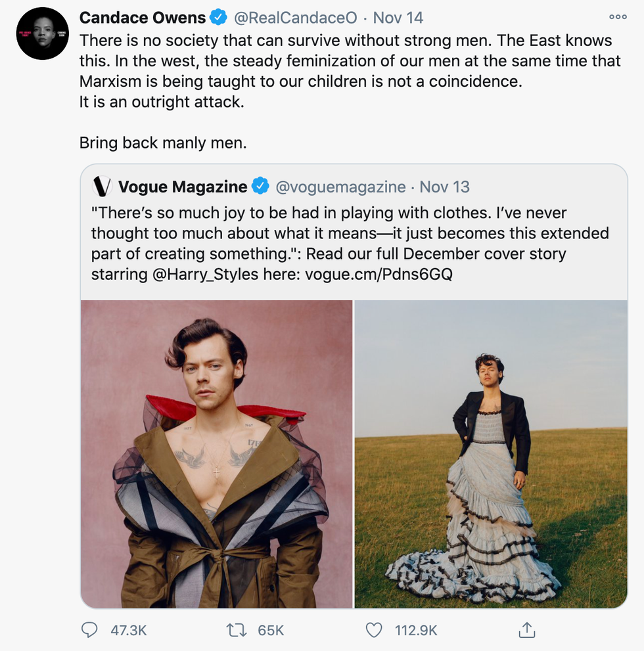644x651 pixels.
Task: Click the author's blue verified badge
Action: 219,18
